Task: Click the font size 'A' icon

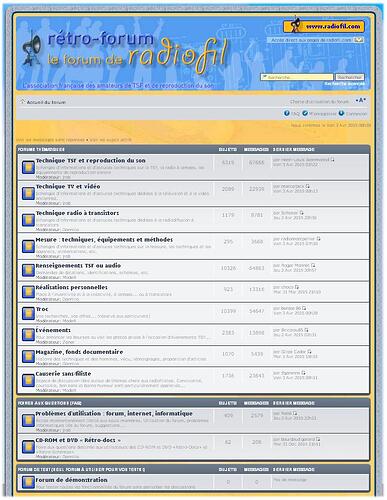Action: (x=361, y=100)
